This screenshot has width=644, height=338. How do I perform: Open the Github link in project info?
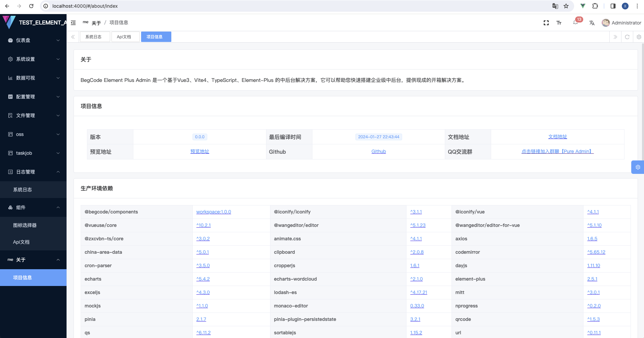point(378,151)
